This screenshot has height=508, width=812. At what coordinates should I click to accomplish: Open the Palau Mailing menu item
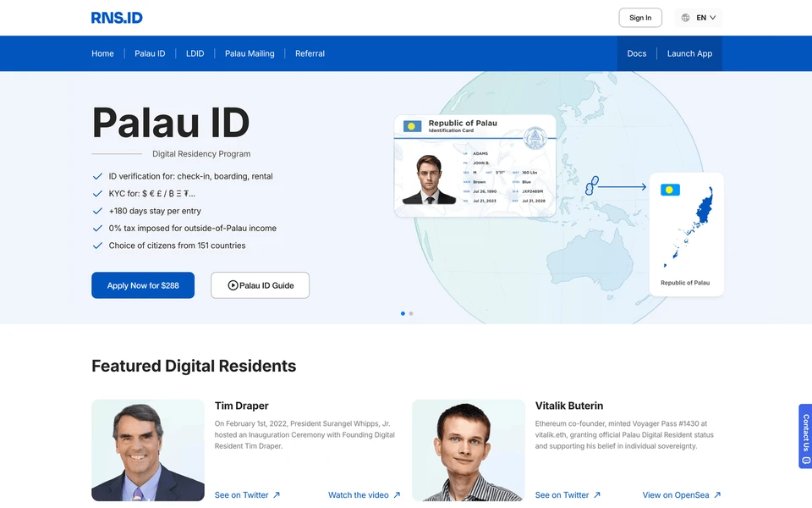pos(250,53)
